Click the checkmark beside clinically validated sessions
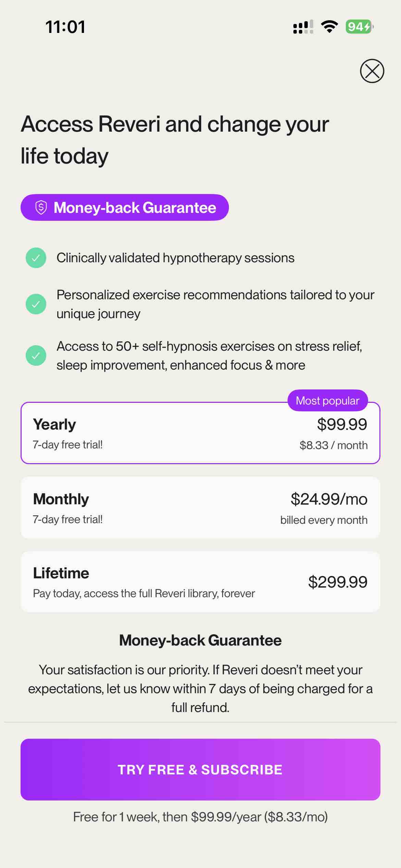The image size is (401, 868). (x=36, y=258)
